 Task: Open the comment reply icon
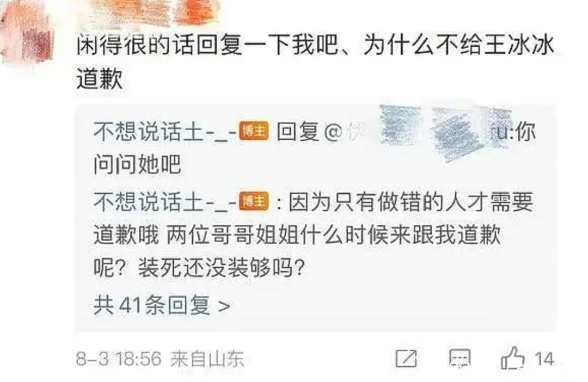[x=460, y=358]
